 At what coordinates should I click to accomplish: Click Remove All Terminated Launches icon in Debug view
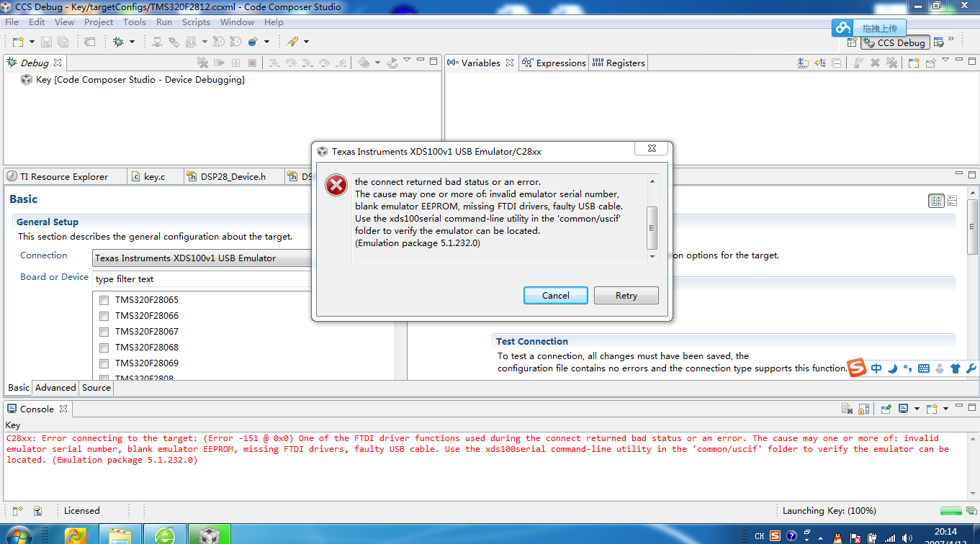tap(203, 63)
